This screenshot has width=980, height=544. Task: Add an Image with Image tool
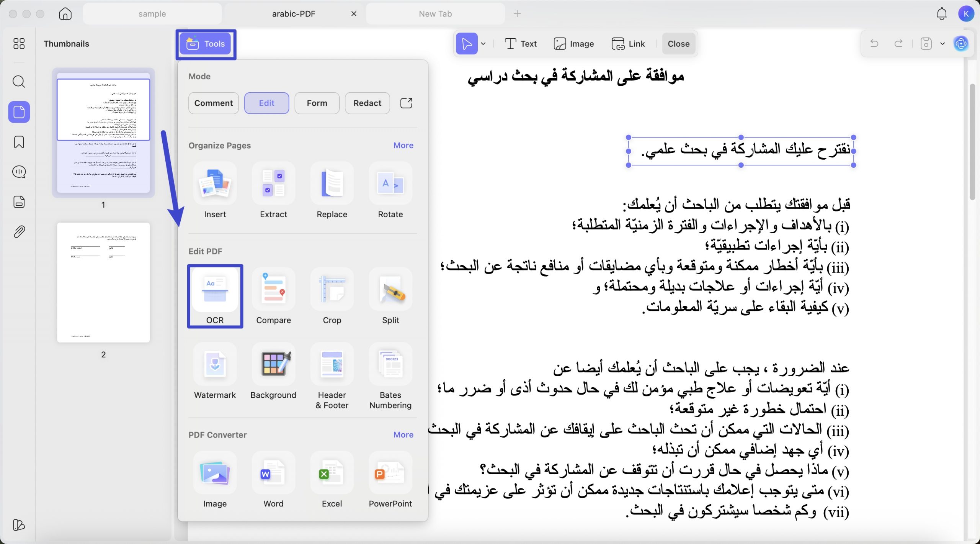[573, 44]
